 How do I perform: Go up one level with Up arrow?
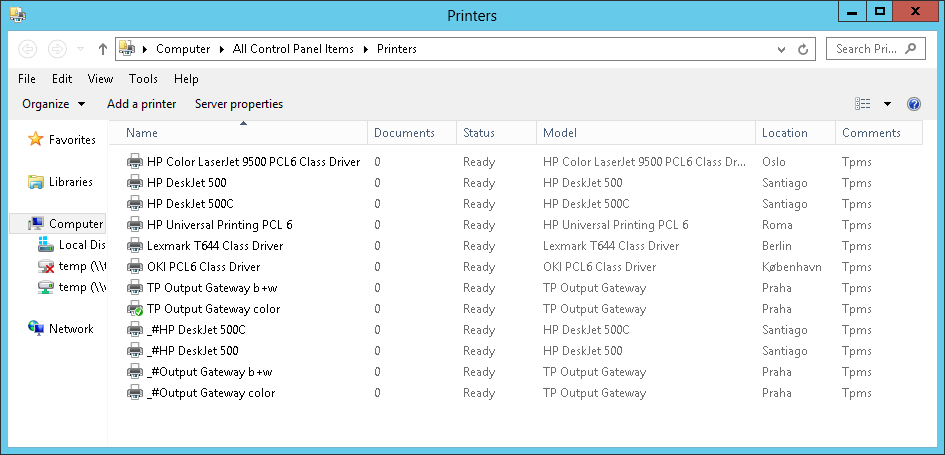[x=102, y=49]
